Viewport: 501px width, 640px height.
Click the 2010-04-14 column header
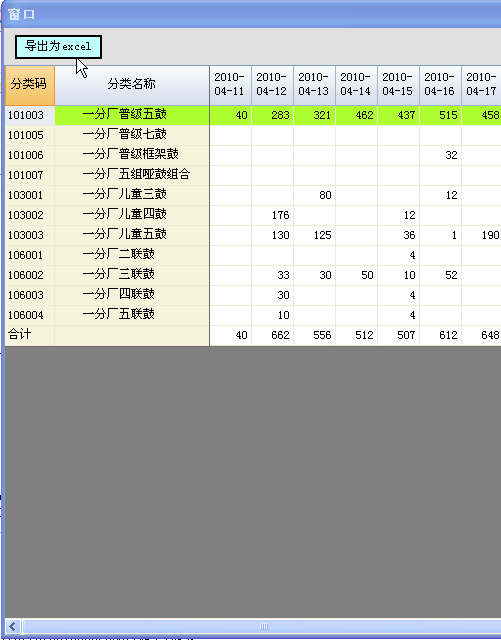(x=356, y=85)
